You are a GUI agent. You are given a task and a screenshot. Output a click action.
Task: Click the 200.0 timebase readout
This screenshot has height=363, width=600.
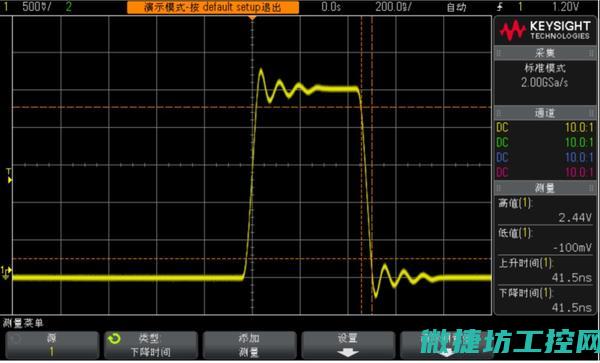click(x=393, y=7)
